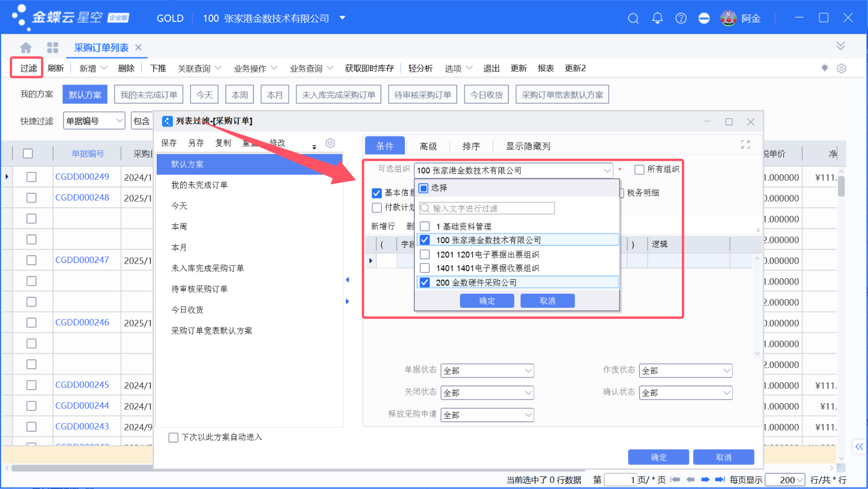Confirm organization selection with 确定
The width and height of the screenshot is (868, 489).
click(487, 301)
